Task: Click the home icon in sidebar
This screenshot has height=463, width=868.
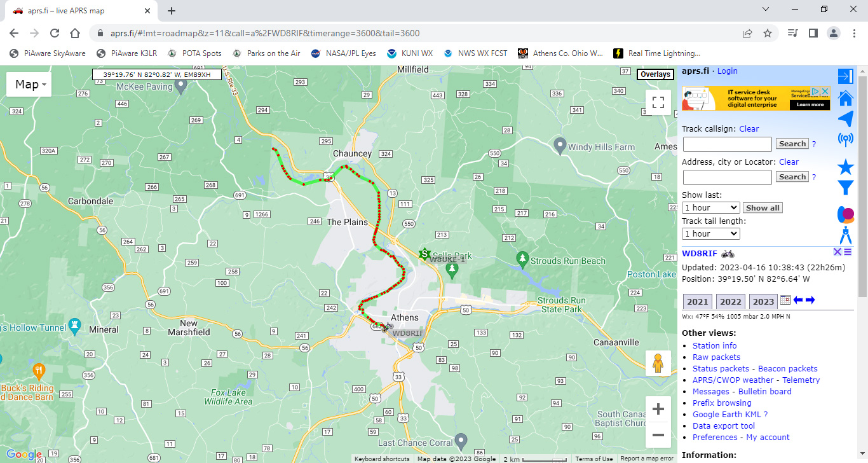Action: [x=845, y=99]
